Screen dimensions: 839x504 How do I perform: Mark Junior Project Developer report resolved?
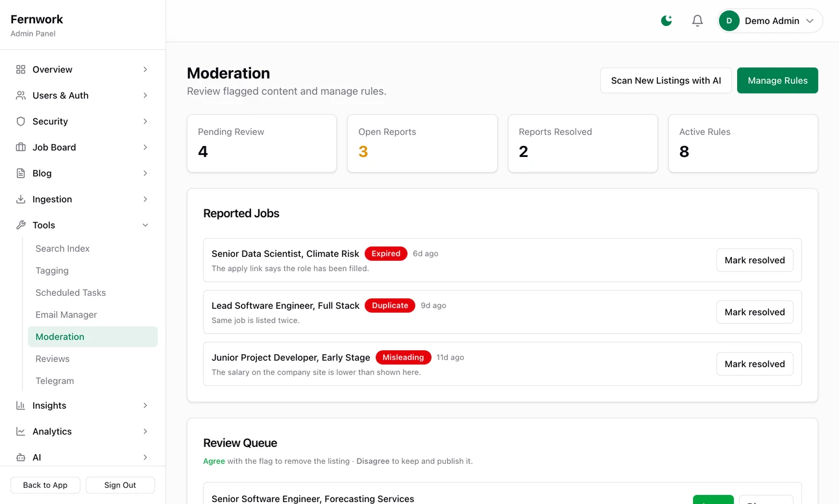(x=755, y=364)
